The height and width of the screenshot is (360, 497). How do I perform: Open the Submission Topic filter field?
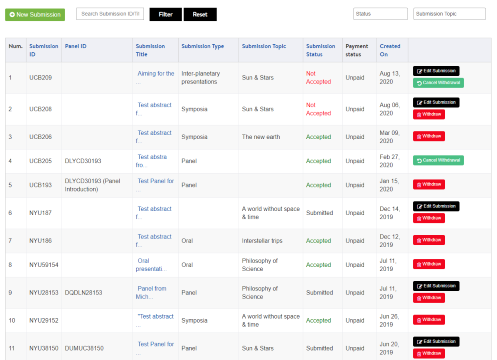(x=449, y=14)
